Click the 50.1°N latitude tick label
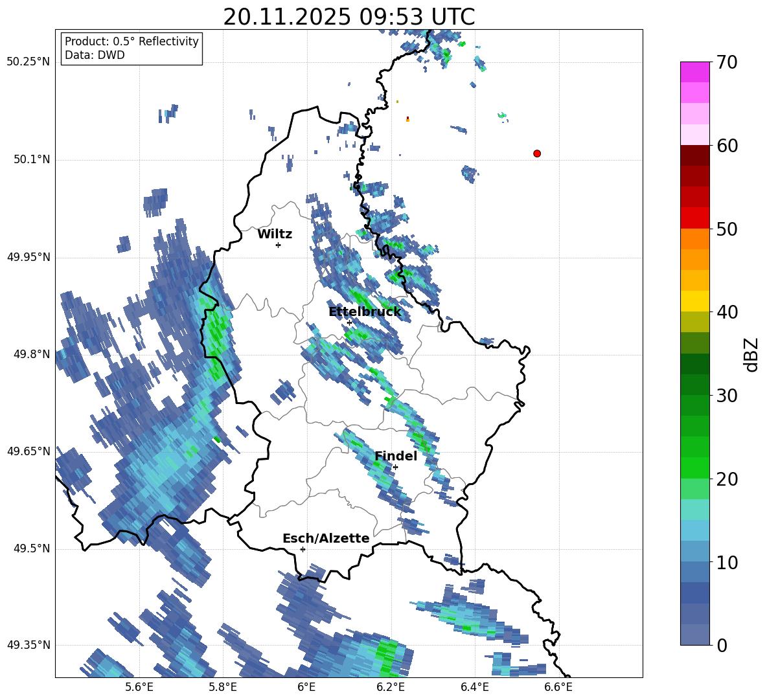This screenshot has height=700, width=767. [x=32, y=160]
